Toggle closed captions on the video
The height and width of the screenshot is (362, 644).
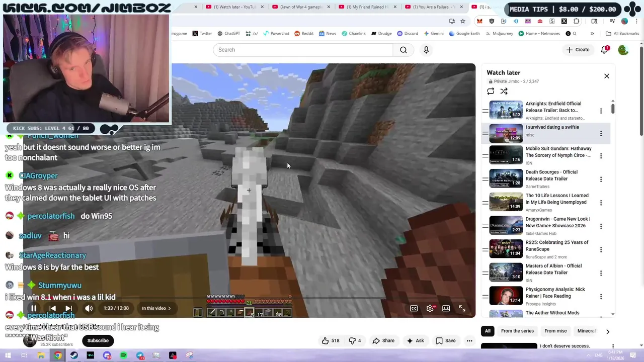[414, 308]
